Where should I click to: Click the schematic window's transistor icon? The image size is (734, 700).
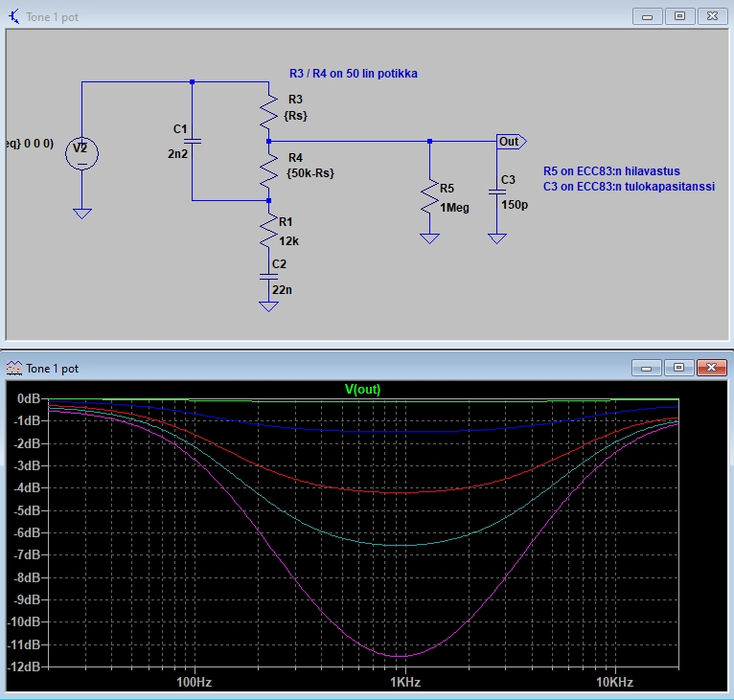click(13, 16)
